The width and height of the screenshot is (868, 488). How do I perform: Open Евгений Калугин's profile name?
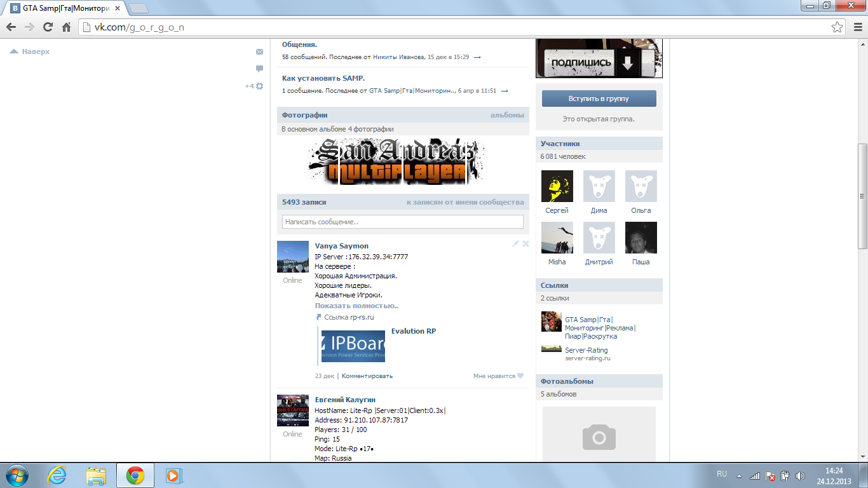point(344,400)
